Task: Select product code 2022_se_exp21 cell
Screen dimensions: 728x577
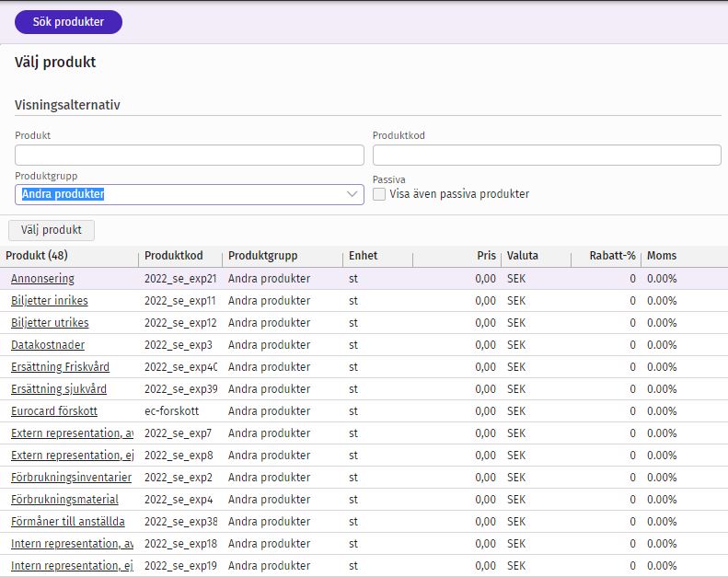Action: (x=180, y=279)
